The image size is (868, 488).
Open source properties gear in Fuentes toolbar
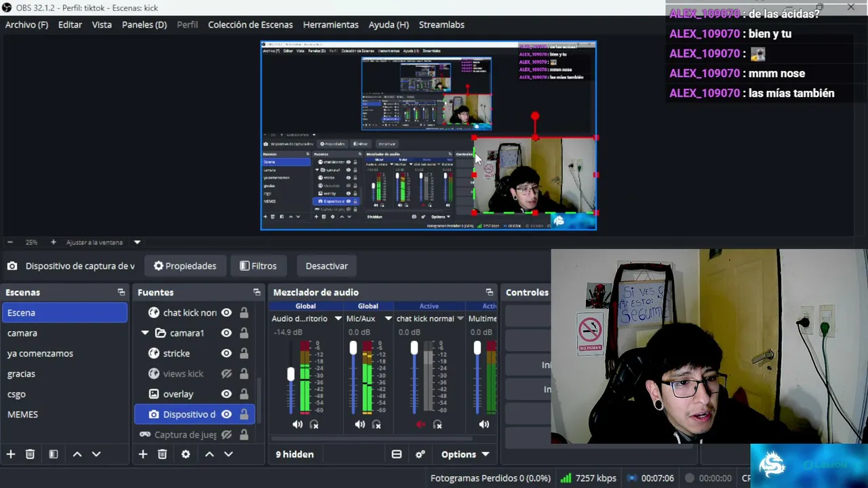coord(186,454)
